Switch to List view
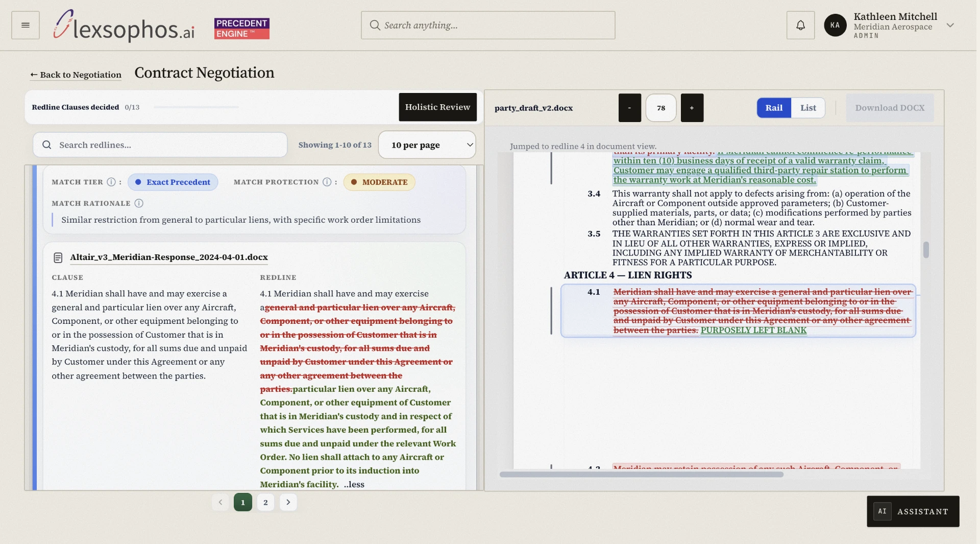Screen dimensions: 980x544 (808, 108)
